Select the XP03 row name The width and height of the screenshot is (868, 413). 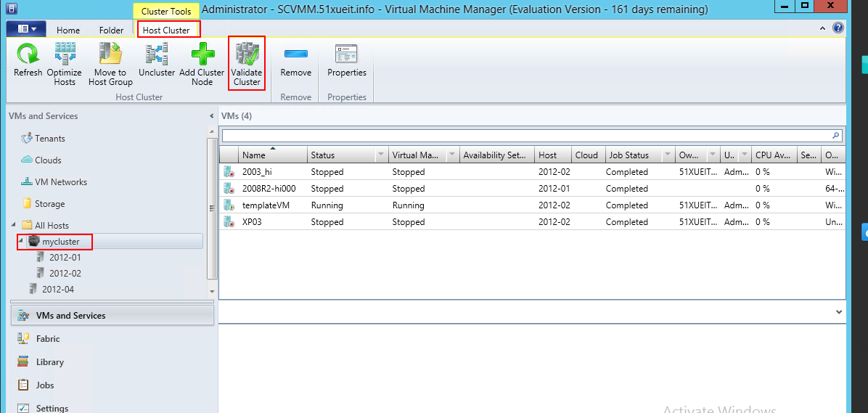(x=253, y=222)
